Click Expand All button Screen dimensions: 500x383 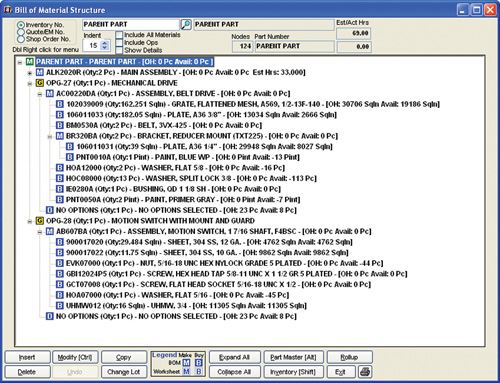[234, 357]
